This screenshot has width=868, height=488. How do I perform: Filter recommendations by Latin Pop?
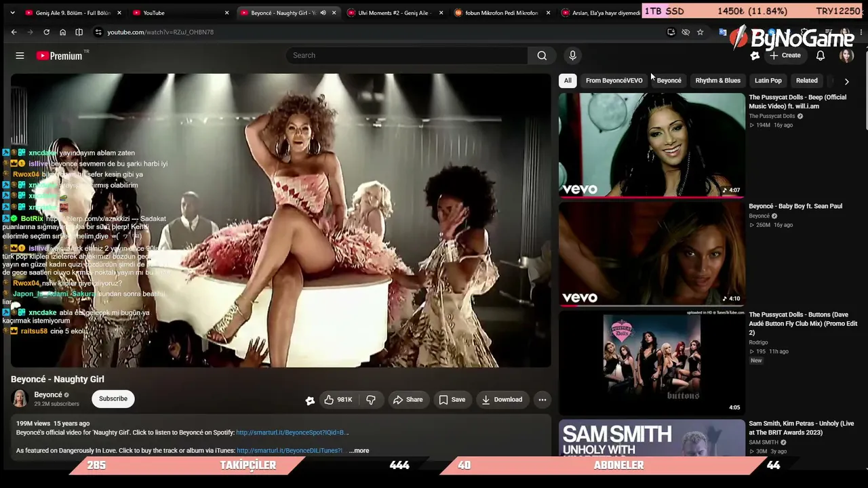768,81
